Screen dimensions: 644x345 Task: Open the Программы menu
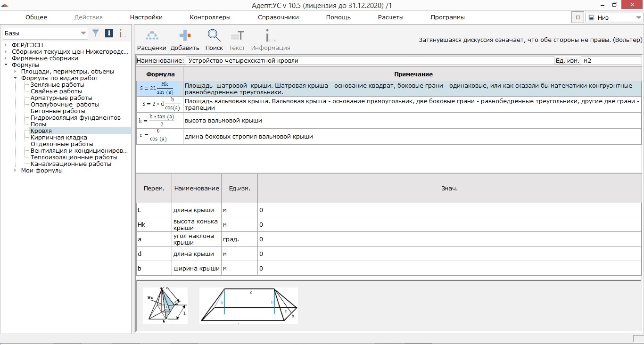448,17
